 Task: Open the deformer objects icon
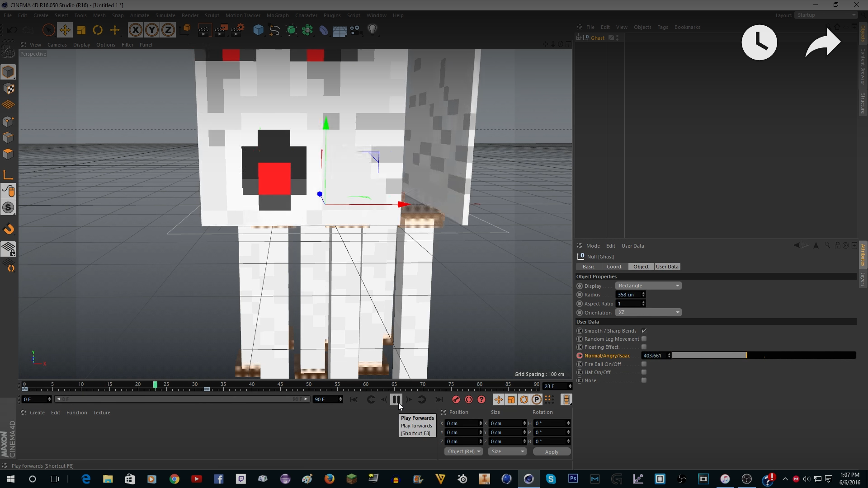click(324, 30)
